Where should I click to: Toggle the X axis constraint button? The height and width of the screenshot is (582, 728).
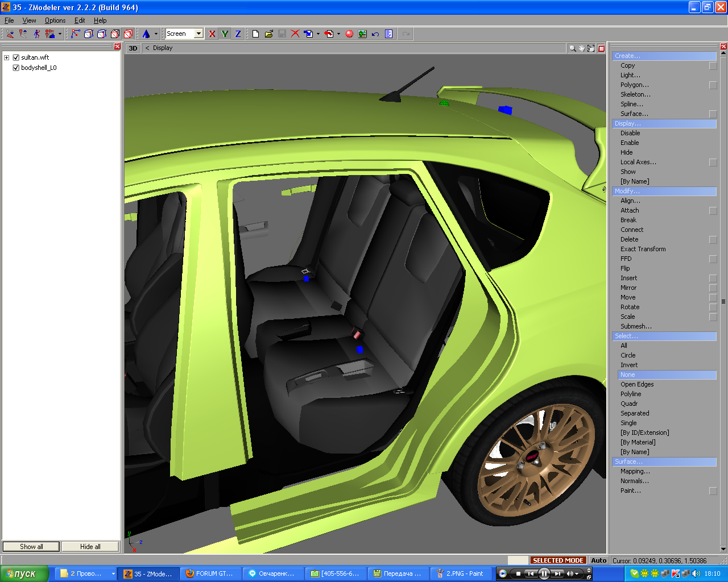click(212, 34)
